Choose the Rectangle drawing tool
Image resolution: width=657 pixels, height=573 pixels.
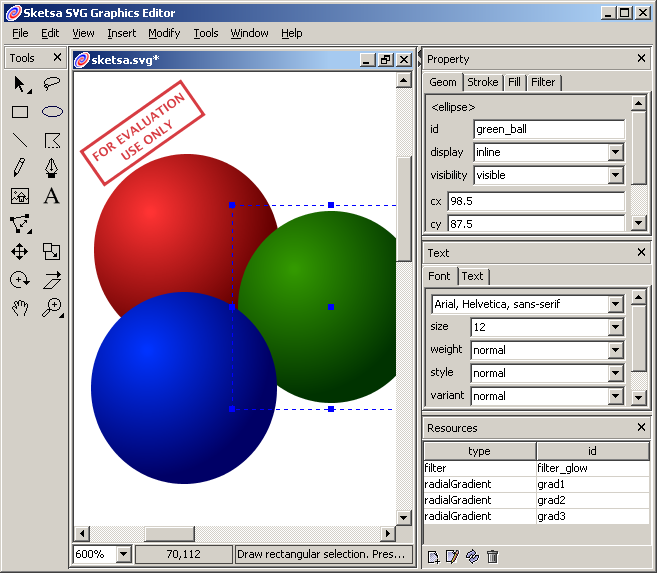pos(20,112)
